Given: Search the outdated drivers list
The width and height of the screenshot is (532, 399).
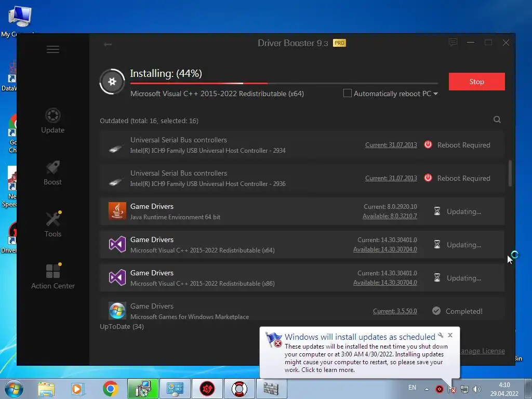Looking at the screenshot, I should point(497,119).
